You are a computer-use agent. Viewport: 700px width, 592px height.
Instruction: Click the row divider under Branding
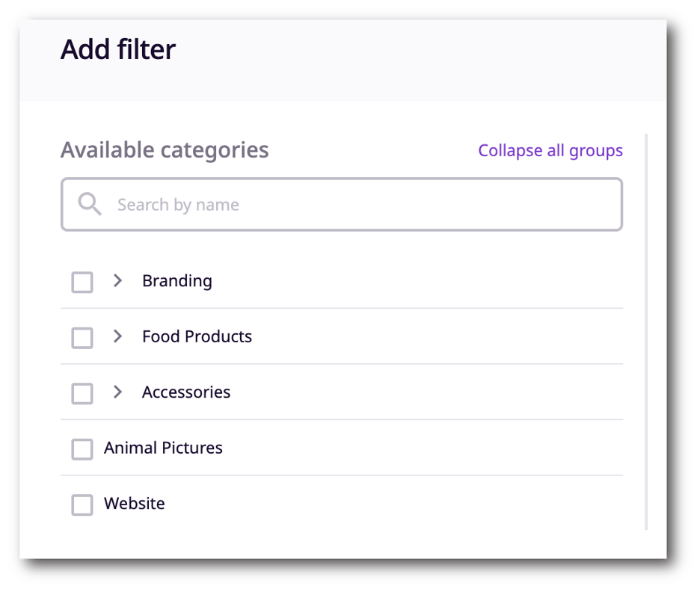pyautogui.click(x=341, y=308)
